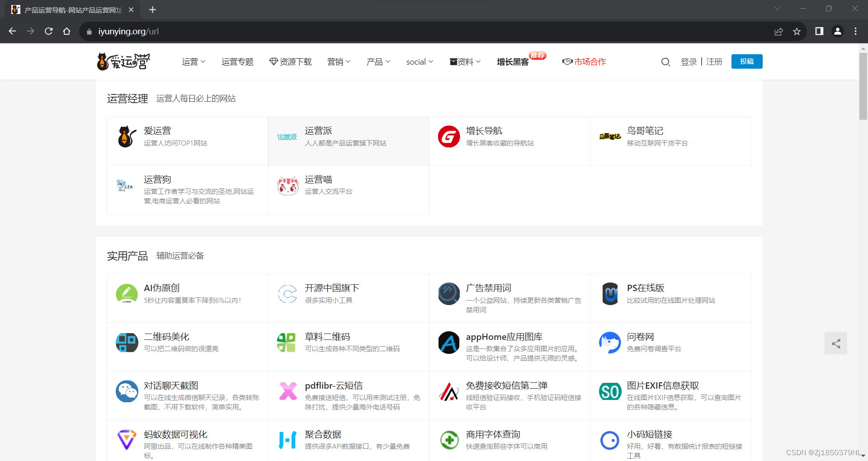This screenshot has width=868, height=461.
Task: Open the 草料二维码 title link
Action: click(327, 337)
